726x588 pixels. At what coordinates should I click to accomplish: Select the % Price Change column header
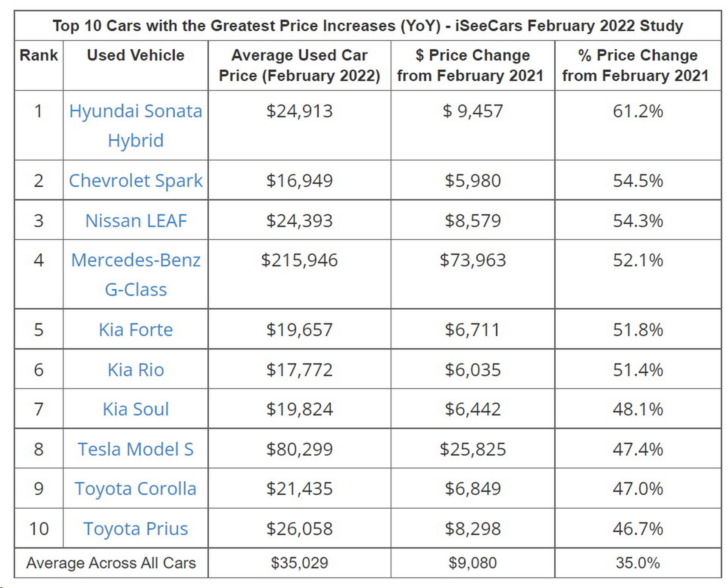point(638,65)
